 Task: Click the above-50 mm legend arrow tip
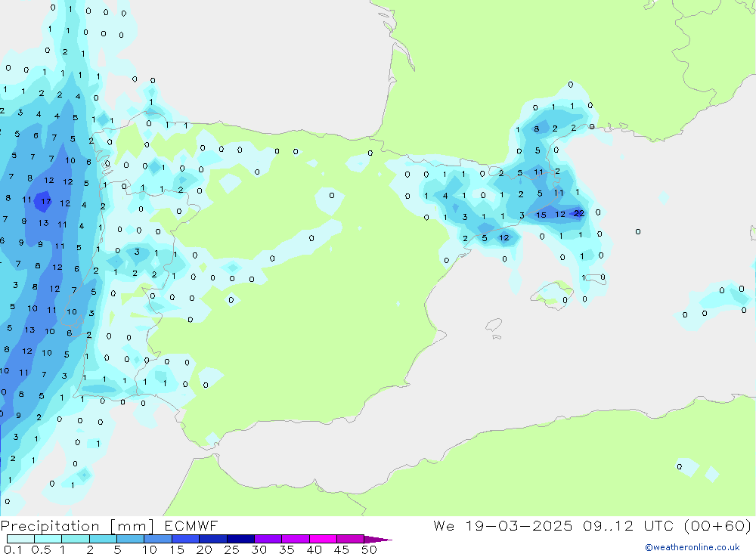point(378,540)
